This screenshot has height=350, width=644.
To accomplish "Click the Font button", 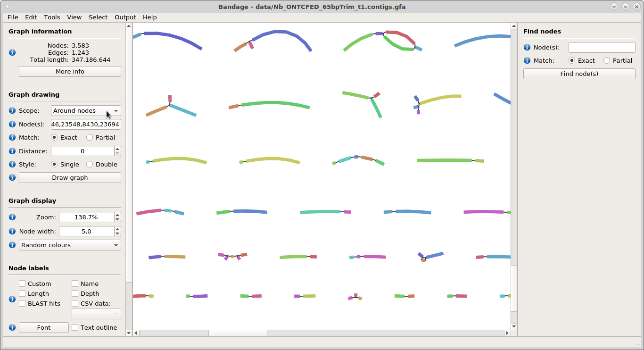I will click(44, 327).
